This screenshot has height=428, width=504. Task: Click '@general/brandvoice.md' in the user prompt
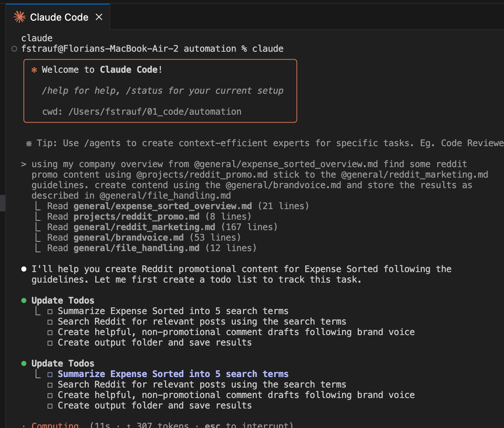[x=283, y=185]
